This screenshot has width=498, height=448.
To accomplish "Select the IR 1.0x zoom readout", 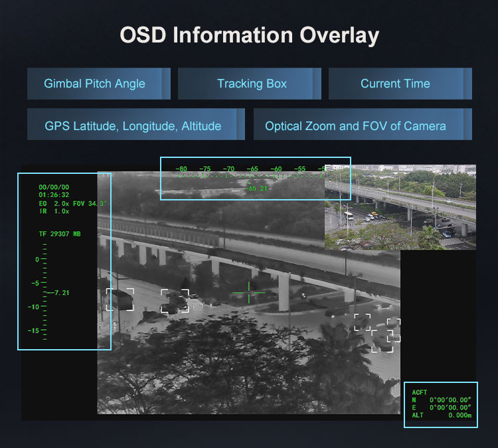I will [x=54, y=211].
